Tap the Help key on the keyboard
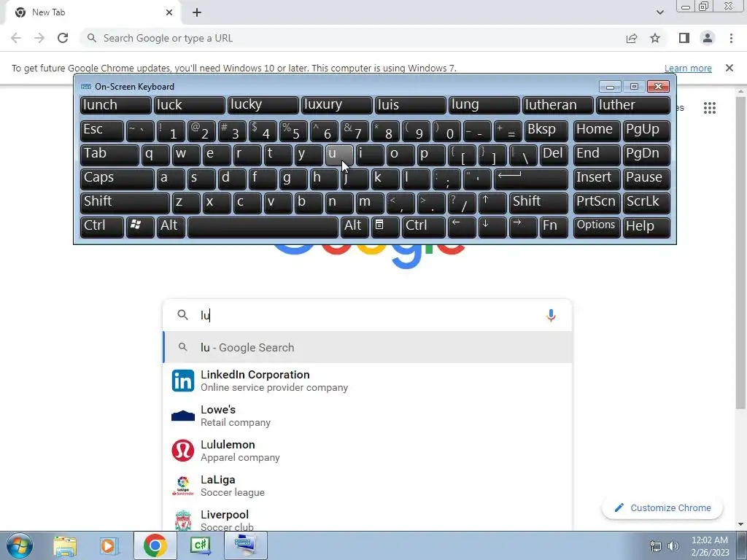 [646, 227]
